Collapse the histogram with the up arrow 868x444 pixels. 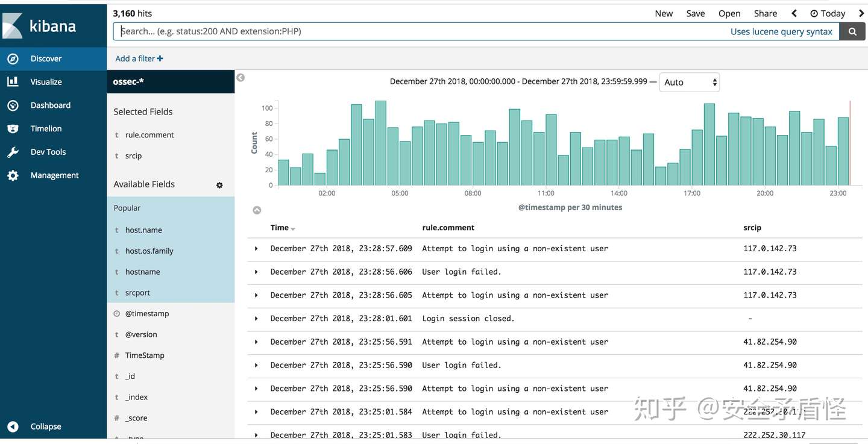pyautogui.click(x=257, y=210)
